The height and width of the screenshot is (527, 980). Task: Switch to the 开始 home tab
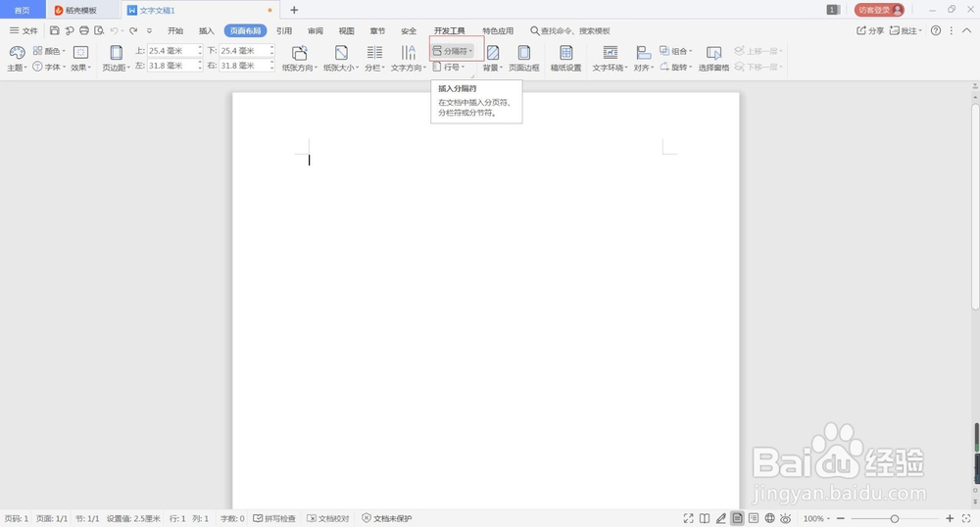[175, 30]
